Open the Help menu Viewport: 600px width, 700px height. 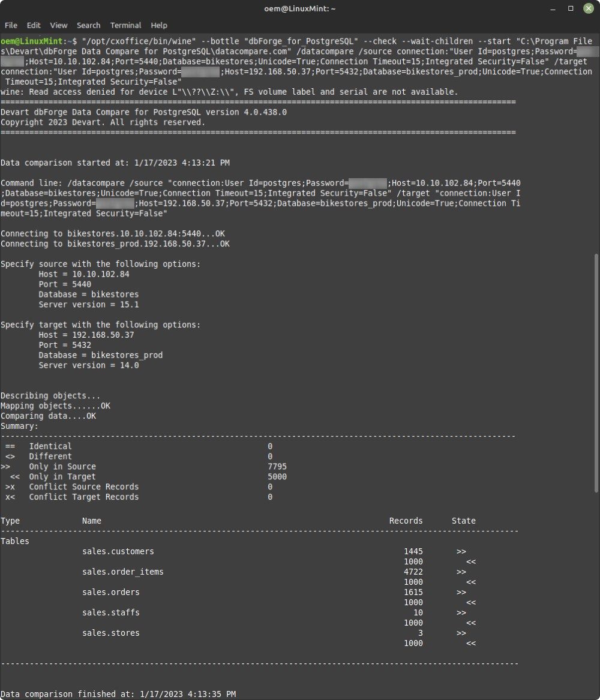point(159,25)
